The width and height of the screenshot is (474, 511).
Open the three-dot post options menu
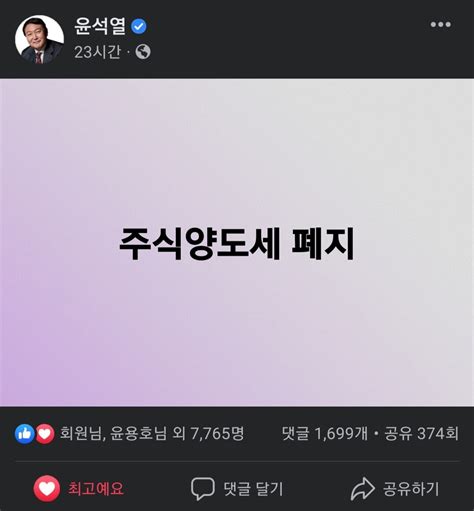coord(440,24)
